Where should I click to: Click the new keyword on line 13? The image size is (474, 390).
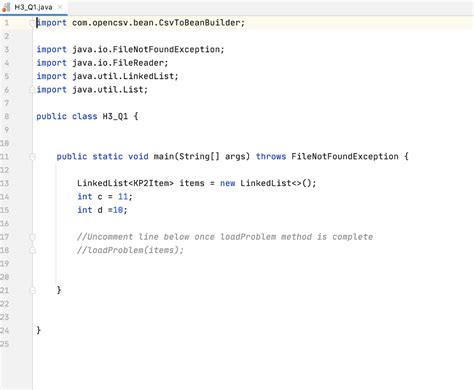227,183
